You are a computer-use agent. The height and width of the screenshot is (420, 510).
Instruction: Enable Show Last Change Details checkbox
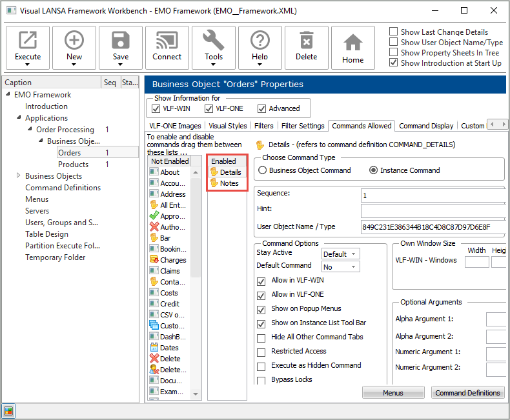click(394, 32)
